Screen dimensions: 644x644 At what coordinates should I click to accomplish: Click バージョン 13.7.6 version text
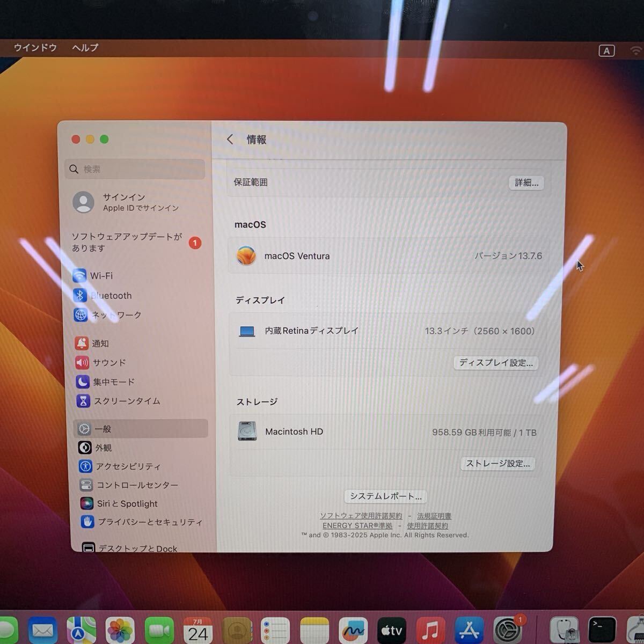(x=508, y=256)
